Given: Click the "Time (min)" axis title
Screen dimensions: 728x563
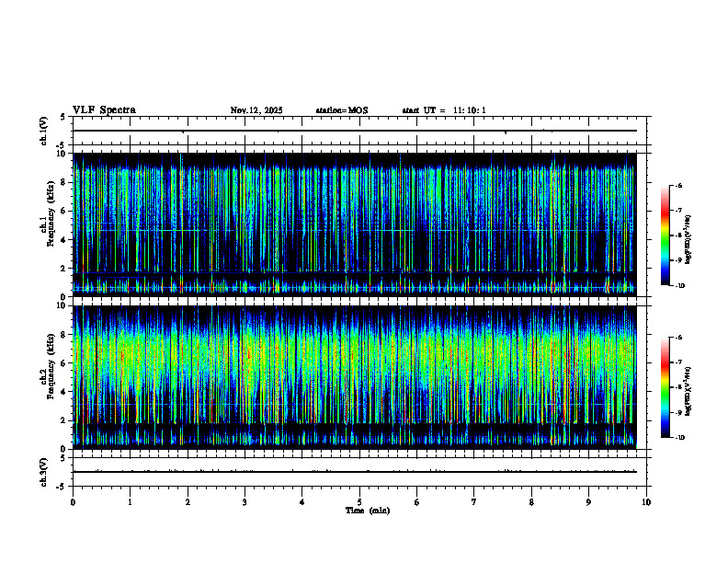Looking at the screenshot, I should [x=368, y=511].
